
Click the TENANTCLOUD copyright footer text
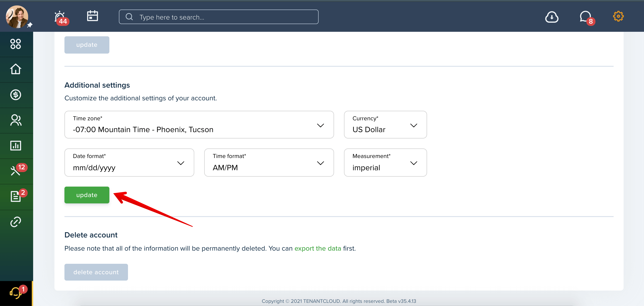point(339,301)
